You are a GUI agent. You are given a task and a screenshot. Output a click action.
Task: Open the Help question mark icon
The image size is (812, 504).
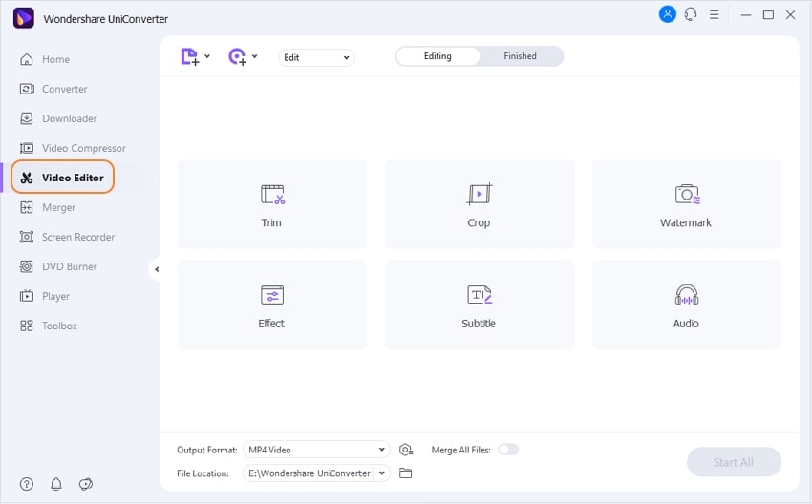[27, 484]
